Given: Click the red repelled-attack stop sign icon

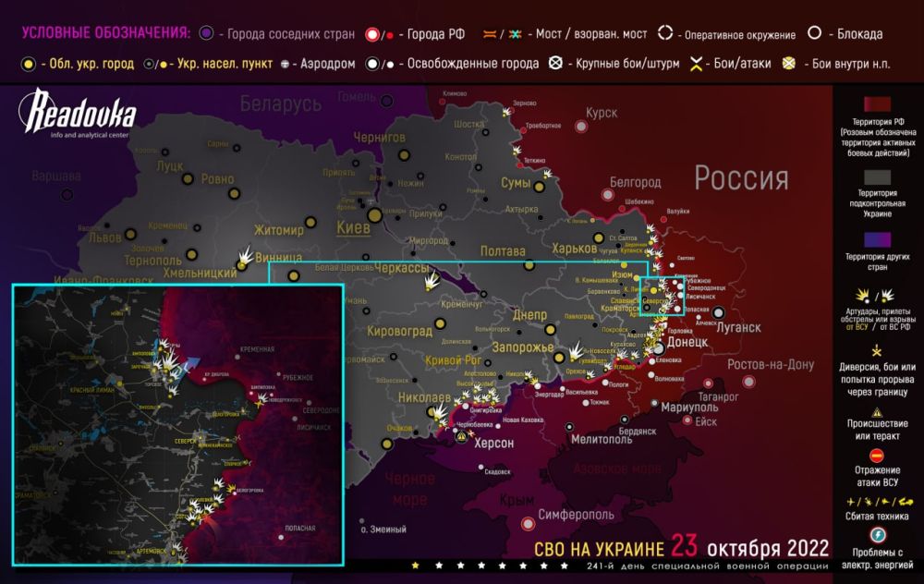Looking at the screenshot, I should pos(877,456).
